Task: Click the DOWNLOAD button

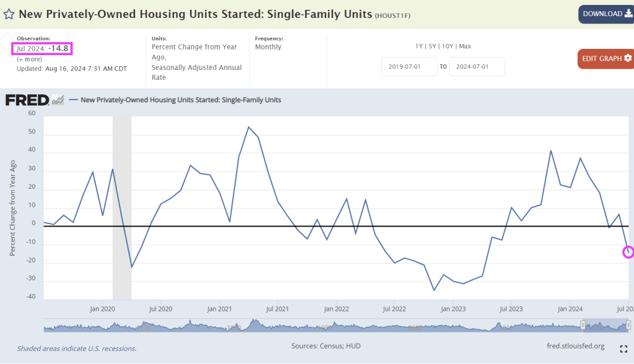Action: click(605, 14)
